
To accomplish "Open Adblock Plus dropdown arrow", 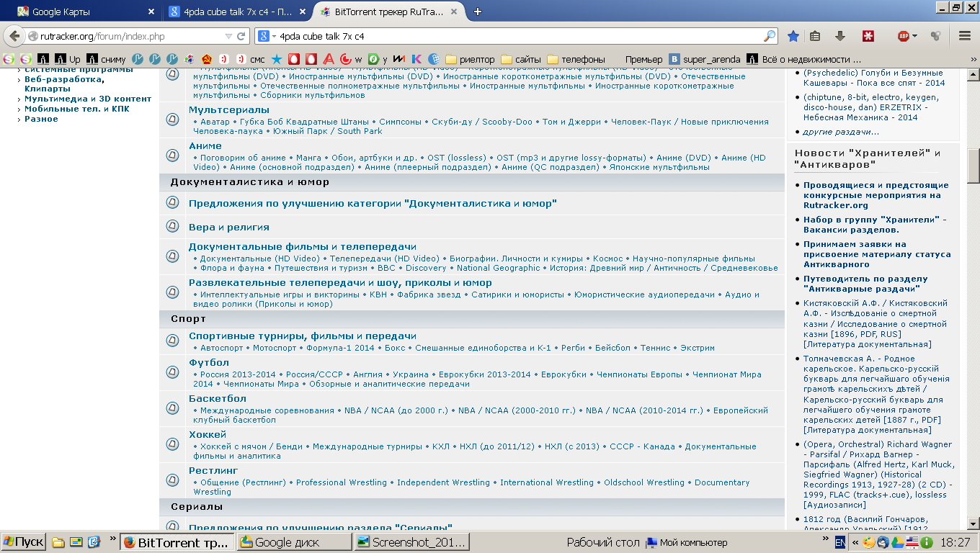I will point(914,36).
